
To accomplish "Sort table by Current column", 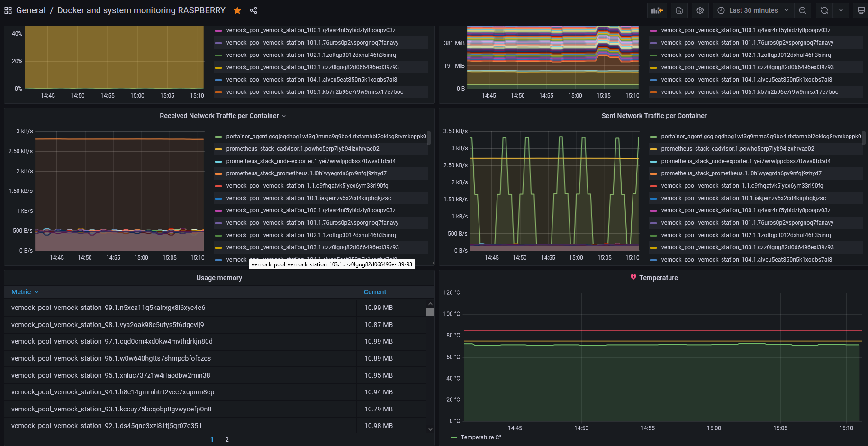I will (375, 292).
